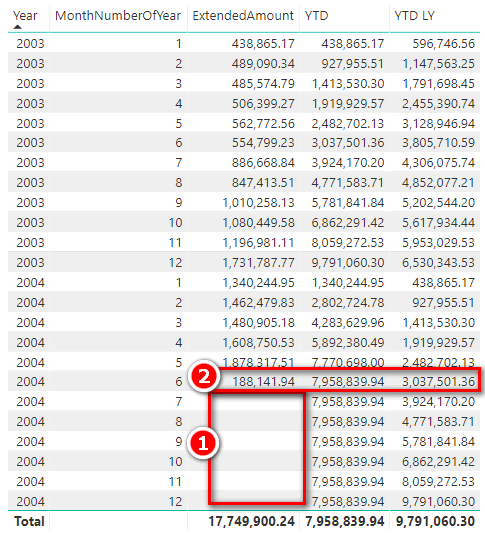This screenshot has height=535, width=485.
Task: Select Total YTD value 7,958,839.94
Action: pos(345,521)
